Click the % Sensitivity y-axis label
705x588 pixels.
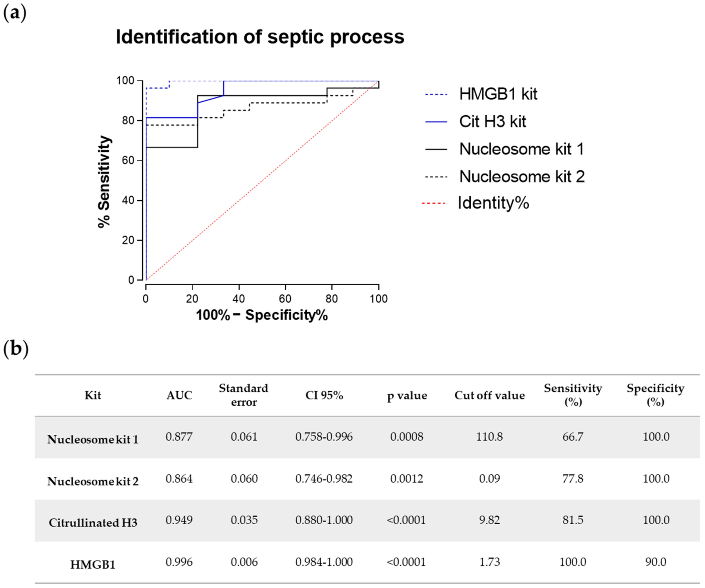104,182
